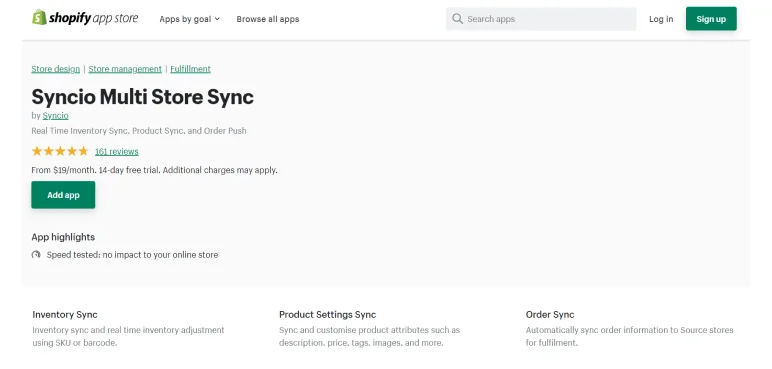Click the Syncio Multi Store Sync title

tap(142, 97)
